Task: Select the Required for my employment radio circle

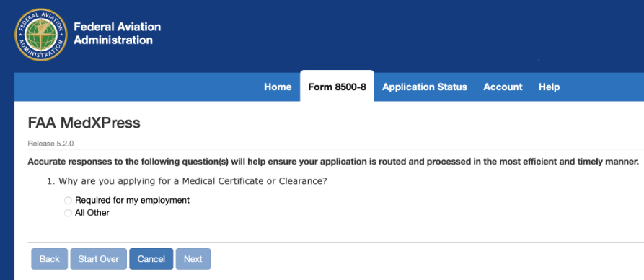Action: point(69,201)
